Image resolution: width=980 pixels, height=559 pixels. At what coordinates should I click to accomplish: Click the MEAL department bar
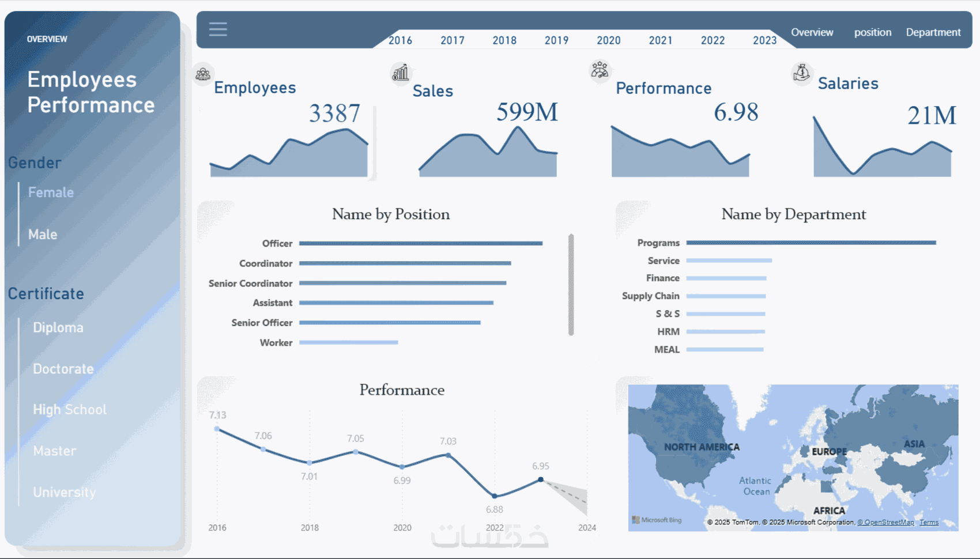(x=725, y=349)
